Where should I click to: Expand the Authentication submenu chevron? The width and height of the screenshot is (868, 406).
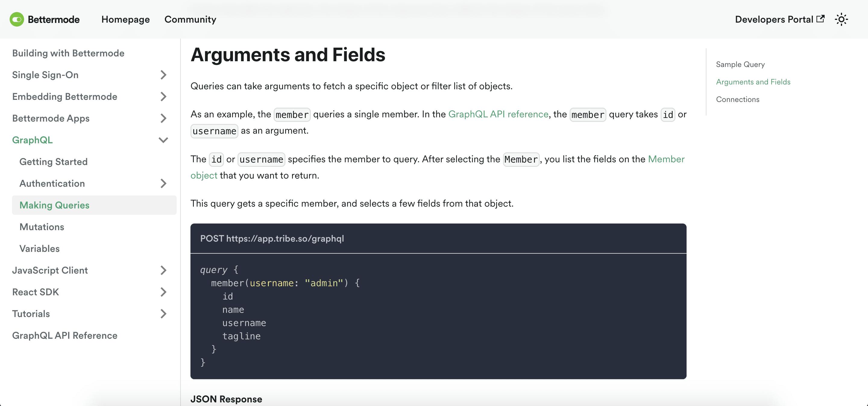click(163, 183)
